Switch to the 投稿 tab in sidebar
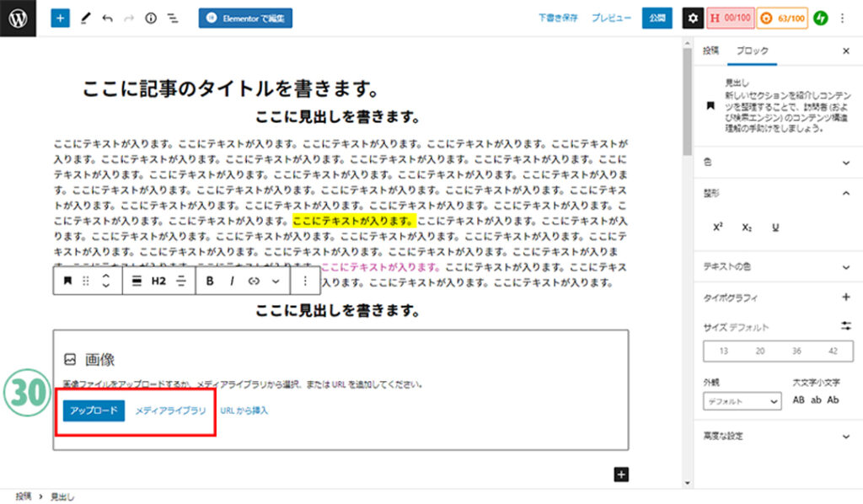 pos(711,51)
